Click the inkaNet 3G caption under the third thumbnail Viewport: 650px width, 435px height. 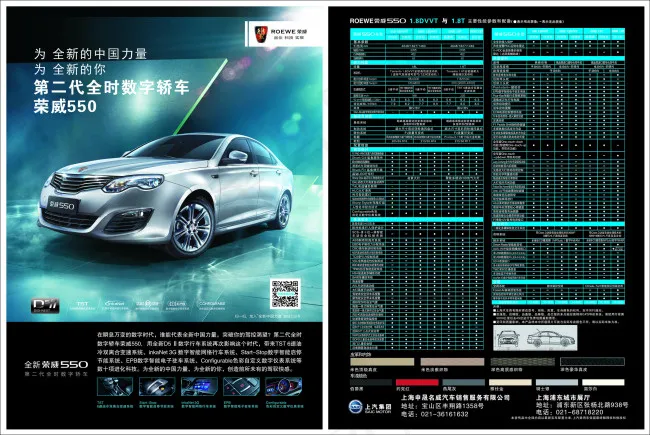point(199,404)
